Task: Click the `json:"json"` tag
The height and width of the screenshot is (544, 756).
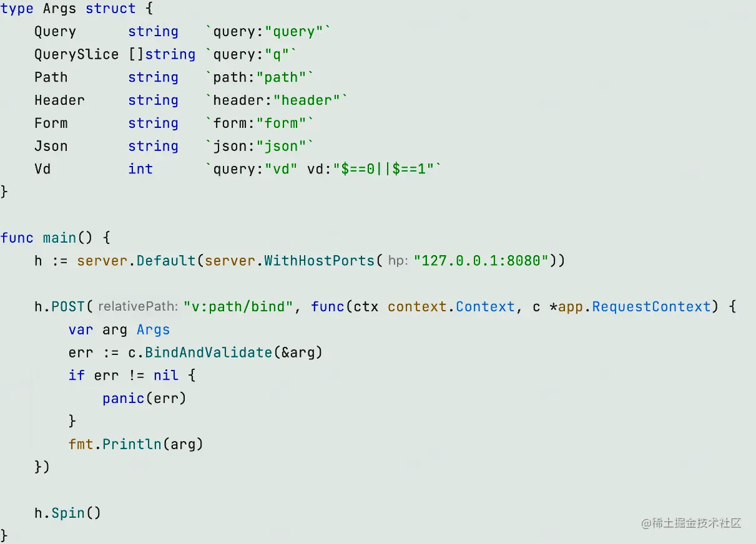Action: click(260, 147)
